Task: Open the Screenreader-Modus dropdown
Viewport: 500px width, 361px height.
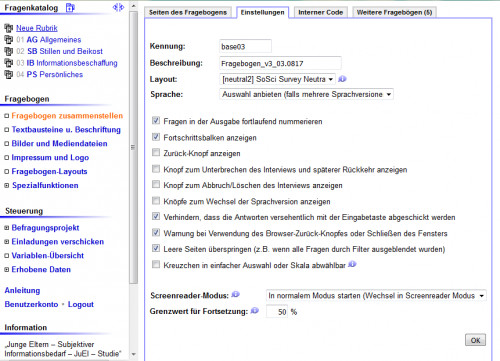Action: (x=376, y=296)
